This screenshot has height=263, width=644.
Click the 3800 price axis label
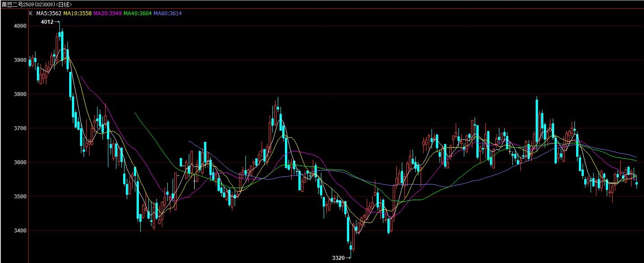(20, 94)
